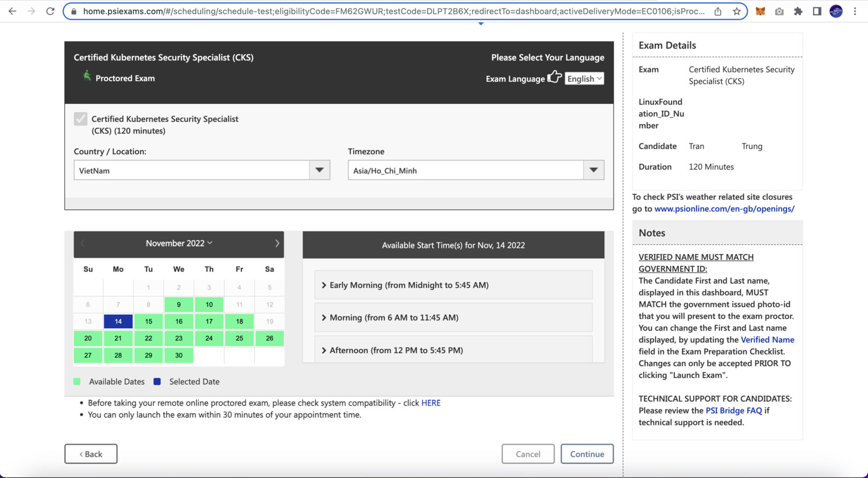This screenshot has width=868, height=478.
Task: Choose November 18 as exam date
Action: coord(239,321)
